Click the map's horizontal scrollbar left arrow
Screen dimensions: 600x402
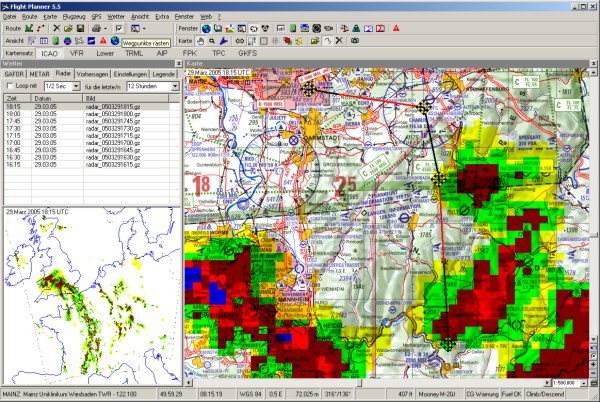188,382
